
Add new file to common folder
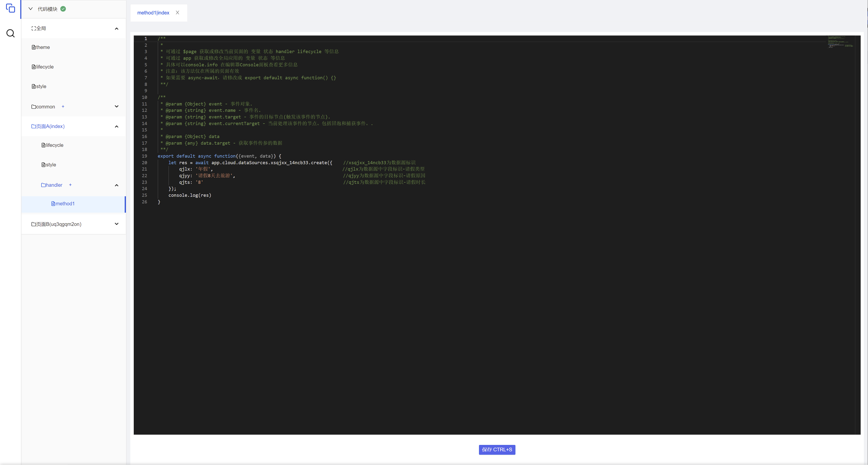63,106
